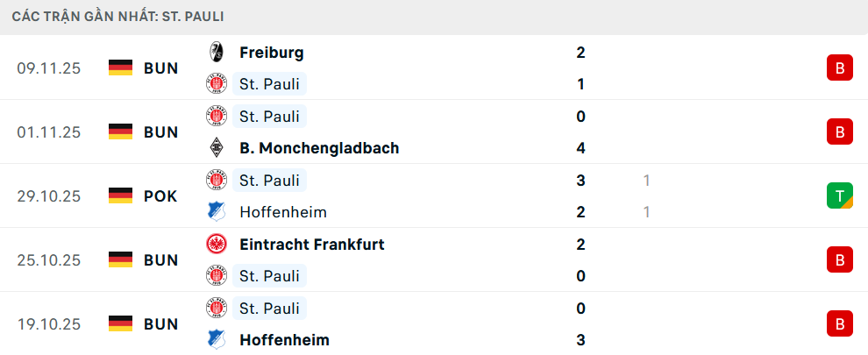Click BUN label on 25.10.25 row
Image resolution: width=868 pixels, height=355 pixels.
[x=161, y=260]
